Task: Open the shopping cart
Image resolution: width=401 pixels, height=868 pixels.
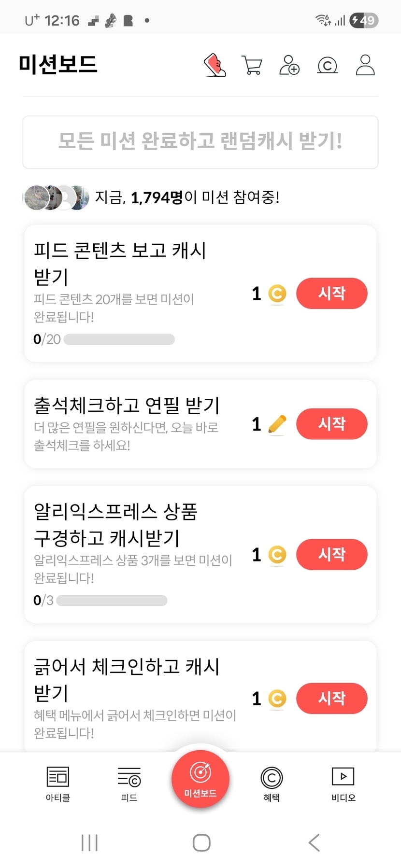Action: coord(252,65)
